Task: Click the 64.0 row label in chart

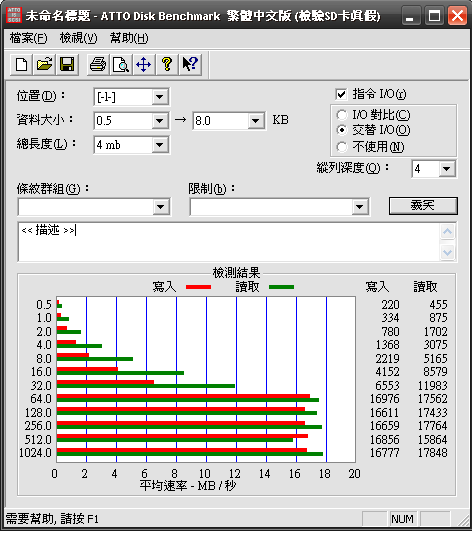Action: coord(41,399)
